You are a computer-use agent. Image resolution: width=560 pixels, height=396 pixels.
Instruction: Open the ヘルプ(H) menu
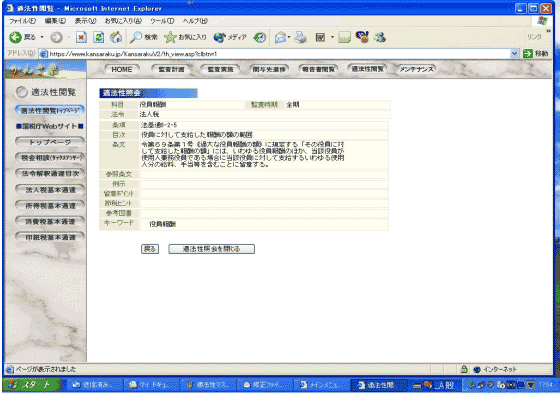[195, 21]
